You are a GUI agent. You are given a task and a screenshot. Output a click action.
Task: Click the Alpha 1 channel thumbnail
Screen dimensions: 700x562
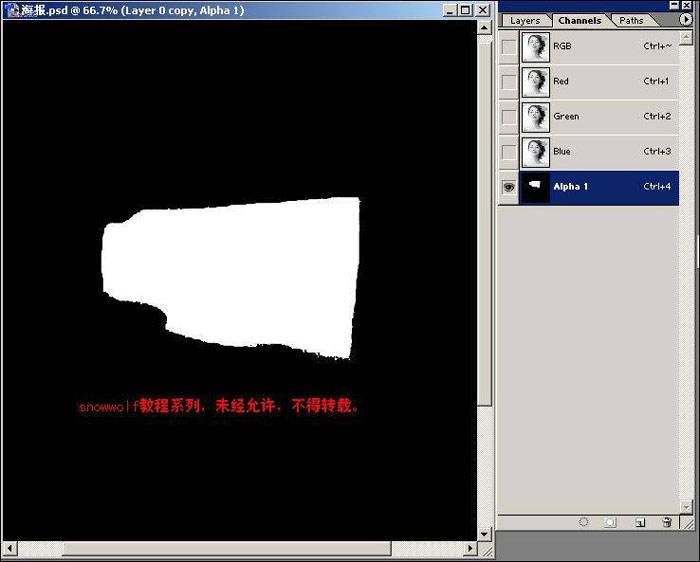(536, 187)
